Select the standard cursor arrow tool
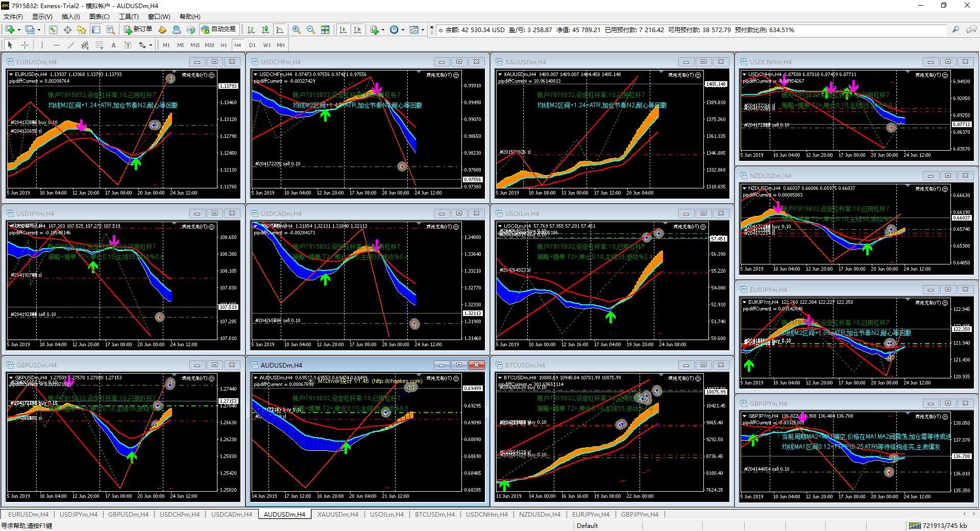The width and height of the screenshot is (980, 531). tap(10, 45)
